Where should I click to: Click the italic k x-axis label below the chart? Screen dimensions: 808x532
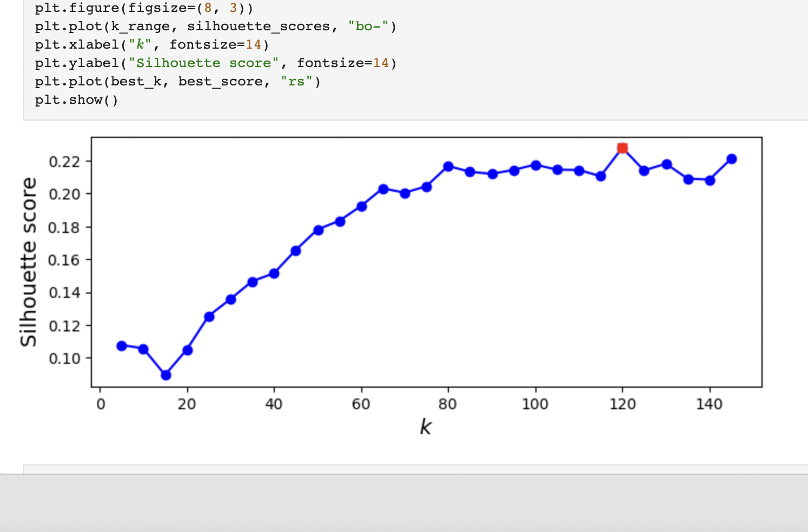[x=426, y=427]
